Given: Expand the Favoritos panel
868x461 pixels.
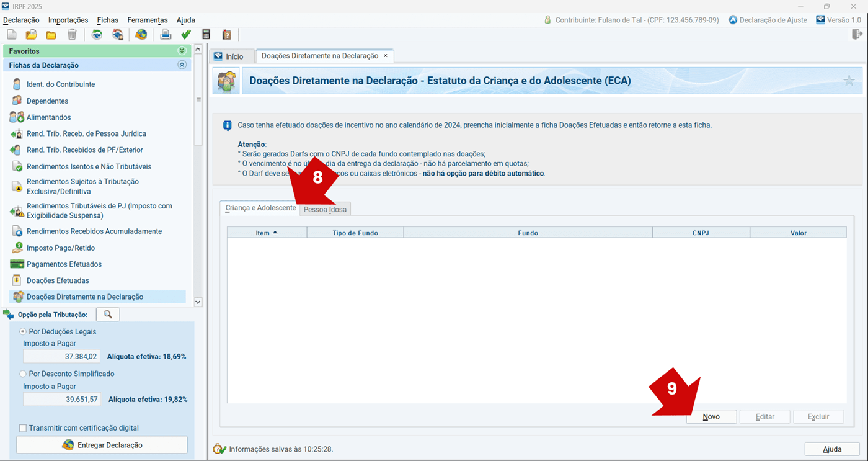Looking at the screenshot, I should tap(182, 51).
